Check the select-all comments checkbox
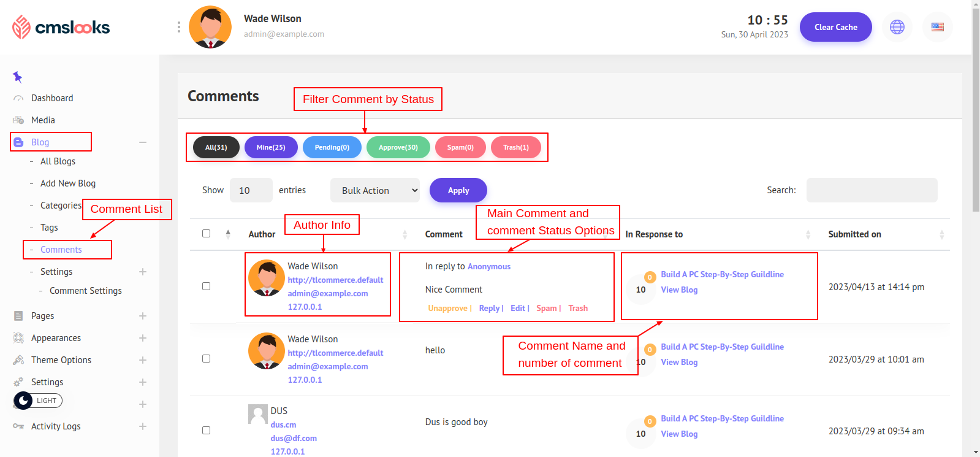 [x=206, y=234]
